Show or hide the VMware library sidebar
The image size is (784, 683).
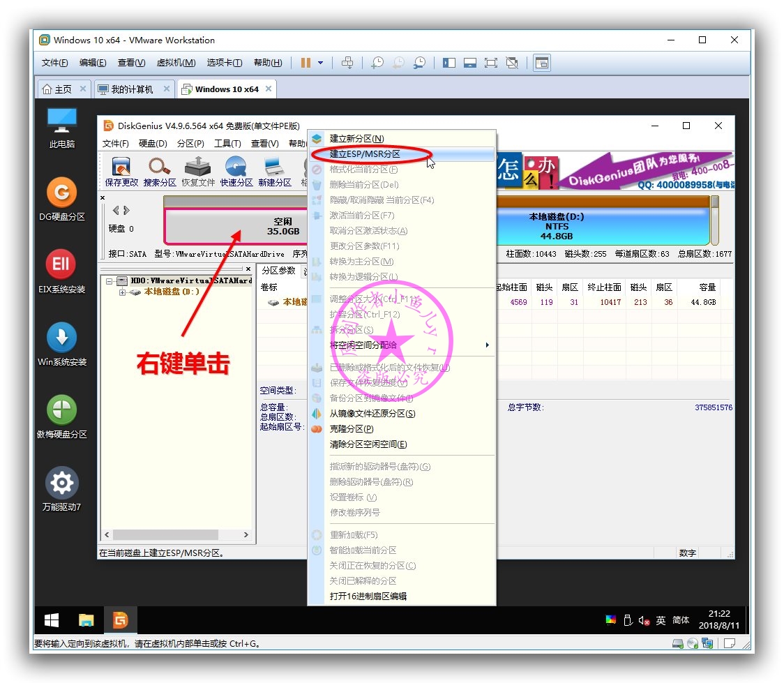pos(449,63)
